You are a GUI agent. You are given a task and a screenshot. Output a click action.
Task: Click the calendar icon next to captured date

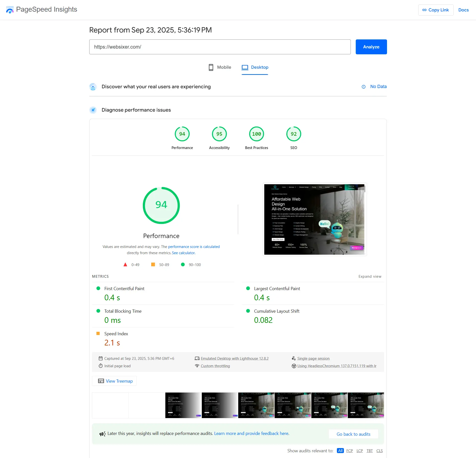click(101, 358)
